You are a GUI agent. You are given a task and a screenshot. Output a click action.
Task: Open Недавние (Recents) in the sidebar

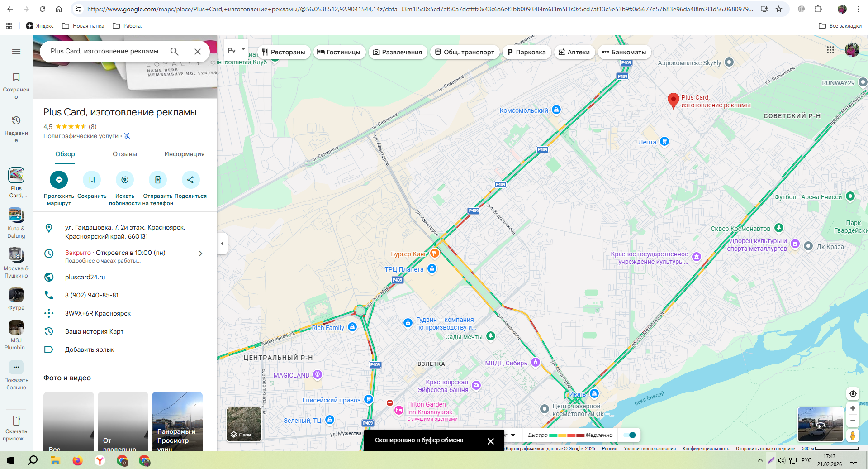[x=16, y=129]
